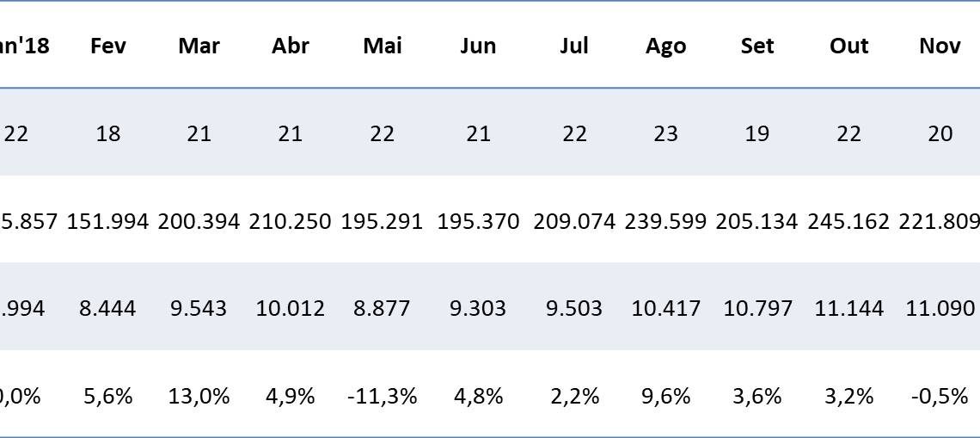Click the value 10.797
Viewport: 980px width, 438px height.
(757, 309)
